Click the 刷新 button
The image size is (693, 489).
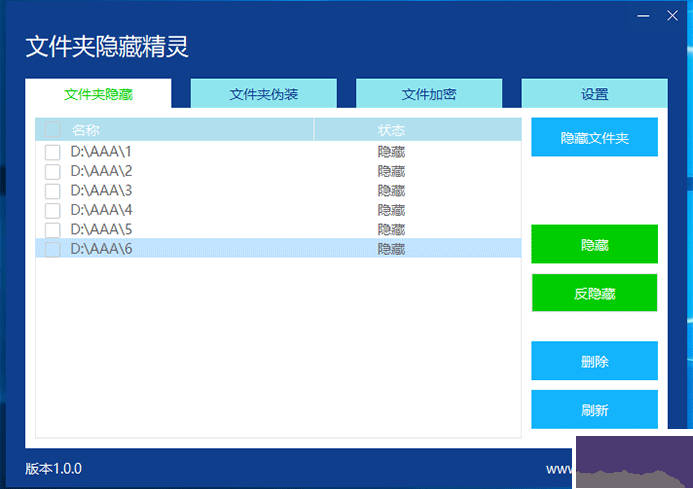click(594, 409)
